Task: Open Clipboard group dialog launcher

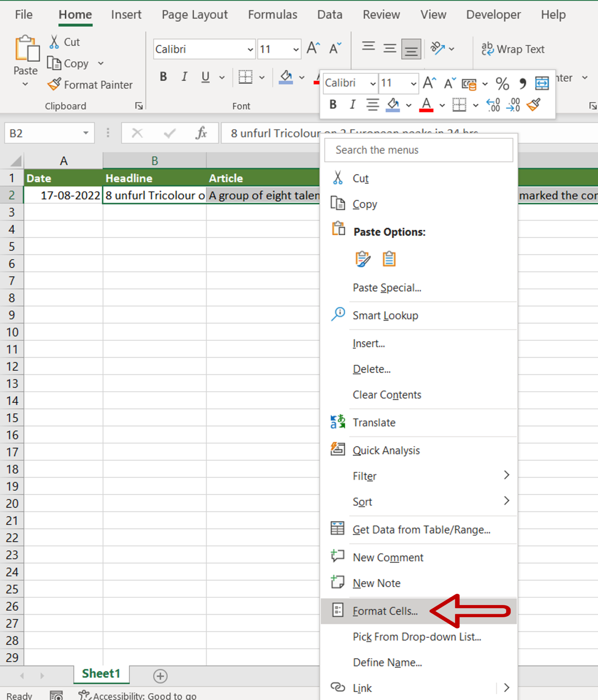Action: pos(139,106)
